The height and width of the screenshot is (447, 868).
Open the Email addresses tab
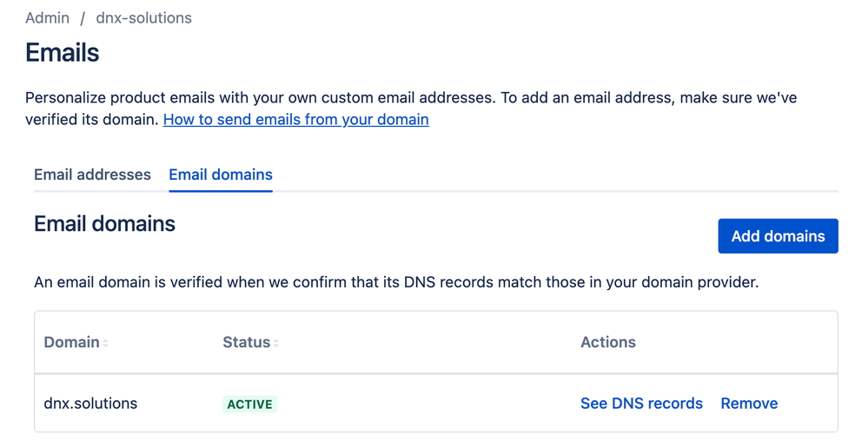tap(92, 174)
